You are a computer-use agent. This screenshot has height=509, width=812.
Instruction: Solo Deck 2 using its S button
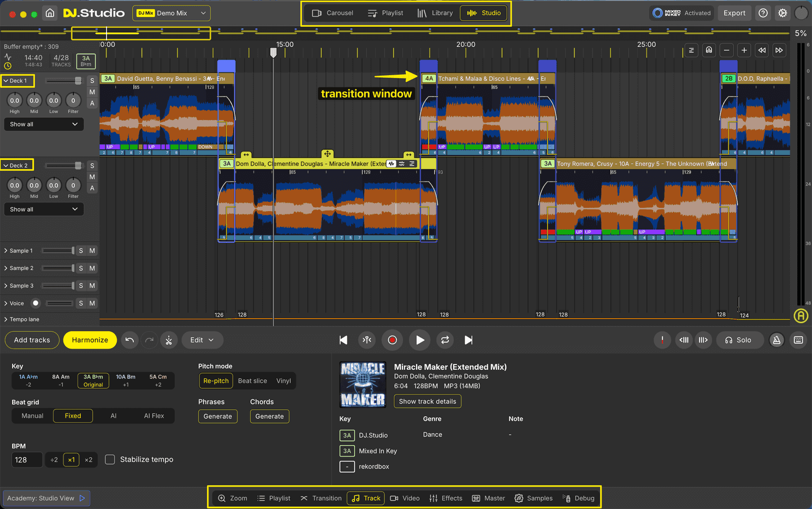tap(92, 165)
